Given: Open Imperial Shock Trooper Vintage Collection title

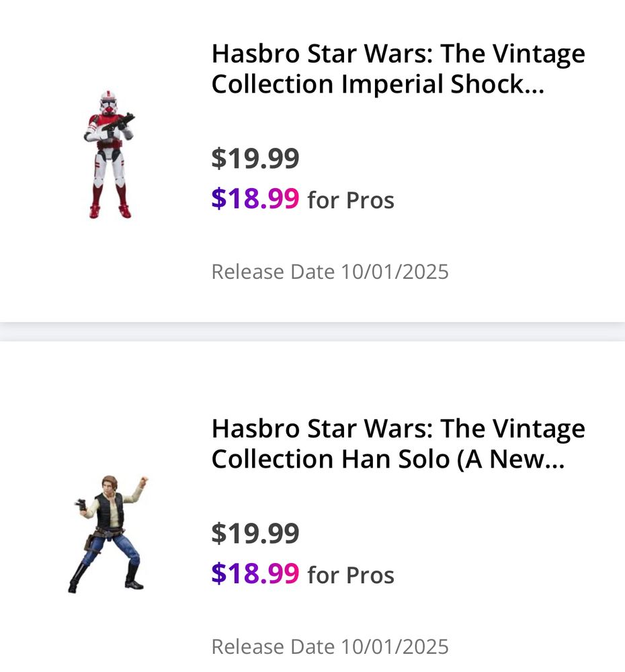Looking at the screenshot, I should [x=399, y=69].
